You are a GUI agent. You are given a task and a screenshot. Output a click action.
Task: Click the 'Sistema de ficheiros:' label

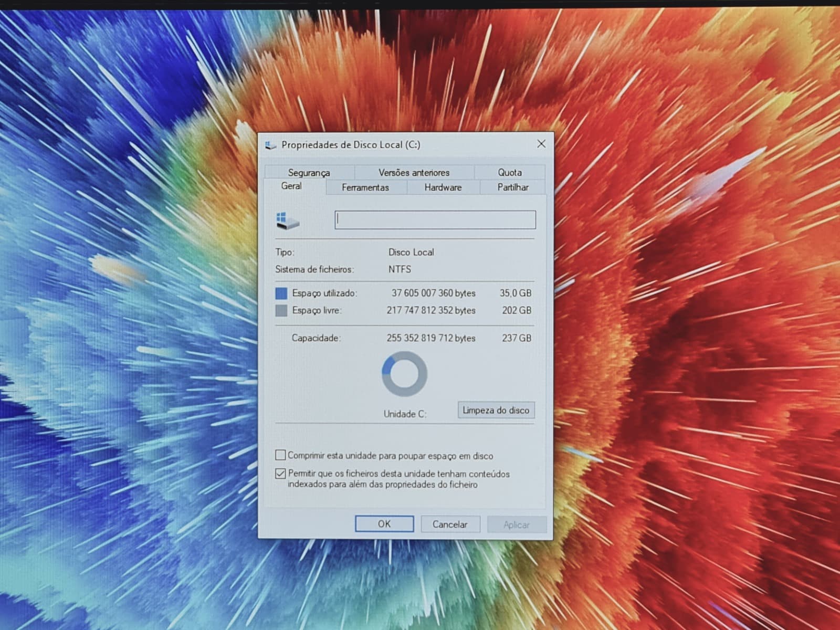point(314,269)
